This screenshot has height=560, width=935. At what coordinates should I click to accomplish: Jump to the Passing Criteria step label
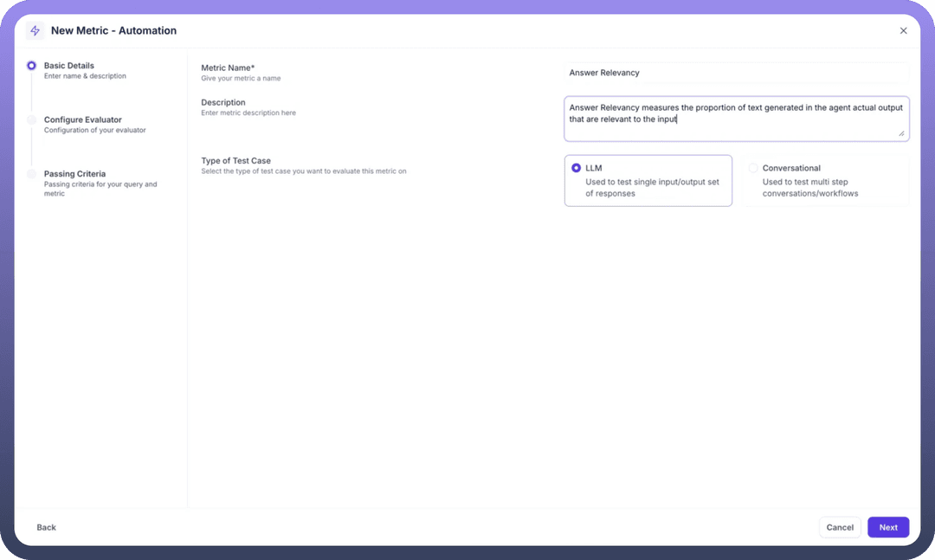click(x=74, y=174)
